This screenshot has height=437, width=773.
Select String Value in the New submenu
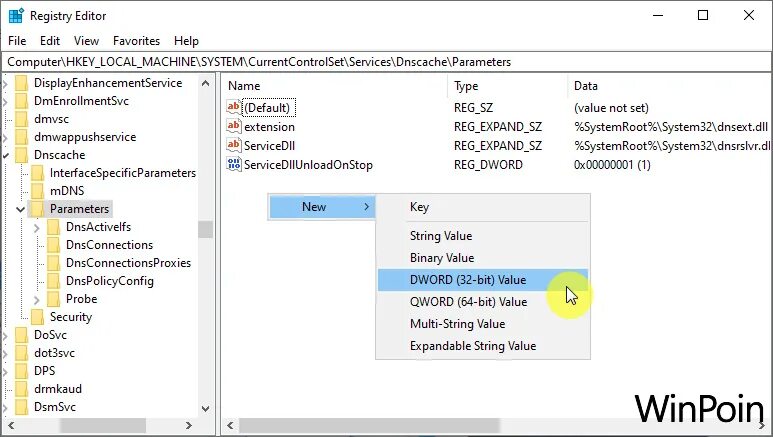click(x=440, y=236)
